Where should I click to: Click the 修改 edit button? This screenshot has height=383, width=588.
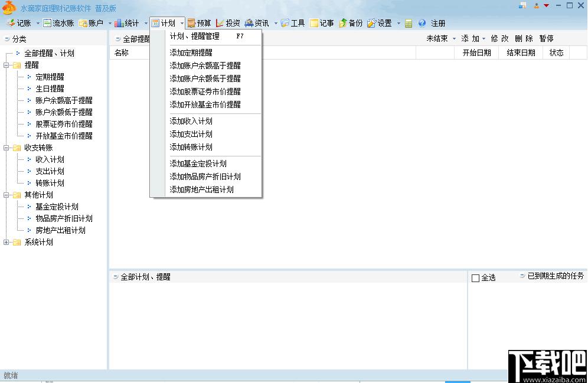[499, 38]
